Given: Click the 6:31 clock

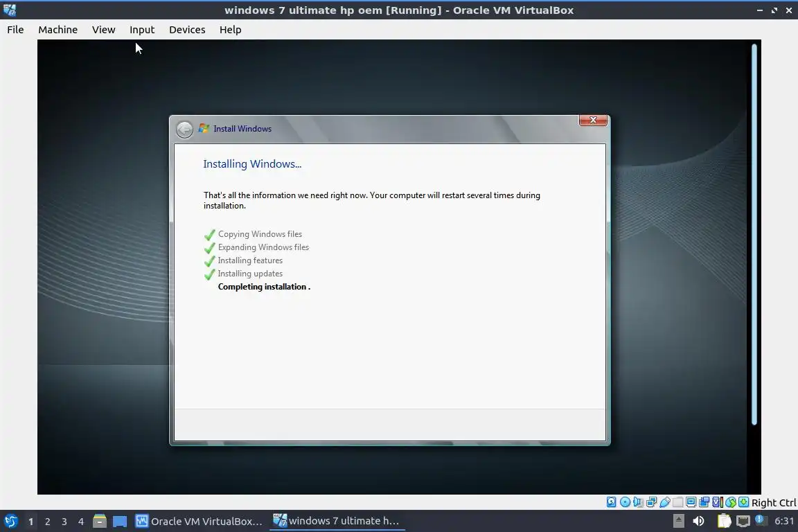Looking at the screenshot, I should pos(784,521).
